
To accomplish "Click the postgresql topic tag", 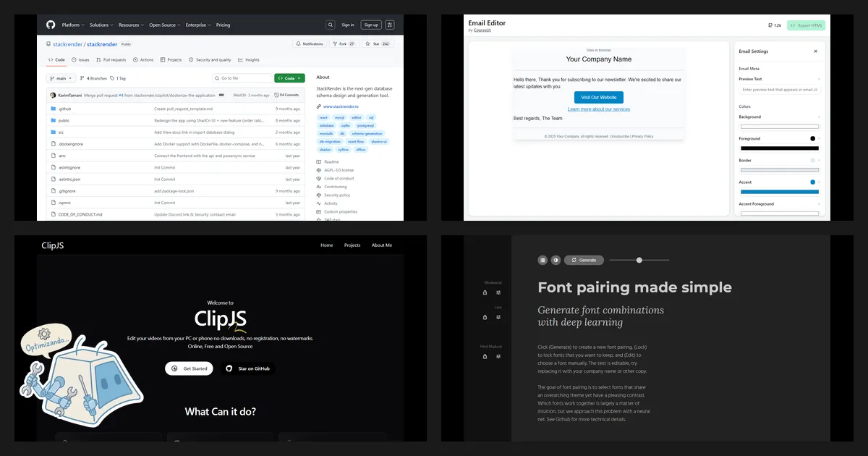I will tap(366, 125).
